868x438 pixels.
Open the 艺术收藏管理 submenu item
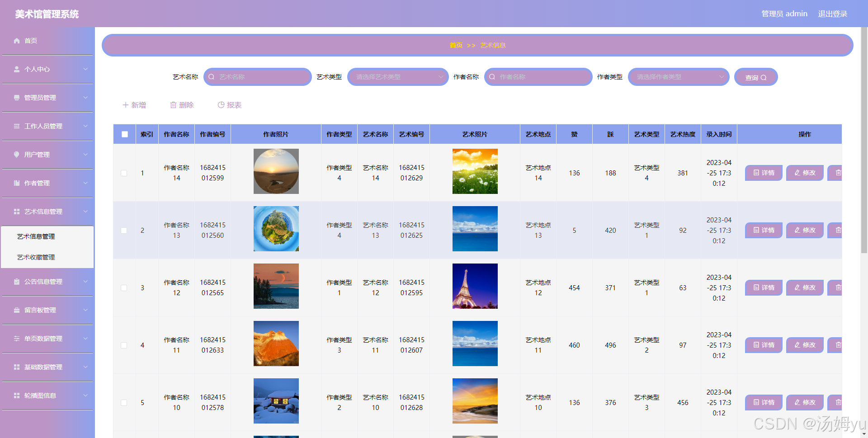point(47,257)
